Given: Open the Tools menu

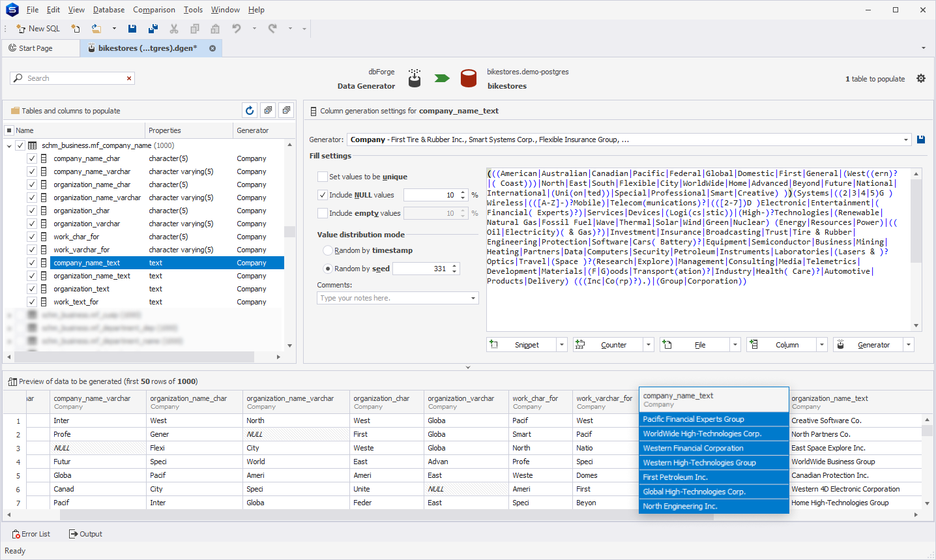Looking at the screenshot, I should [x=193, y=10].
